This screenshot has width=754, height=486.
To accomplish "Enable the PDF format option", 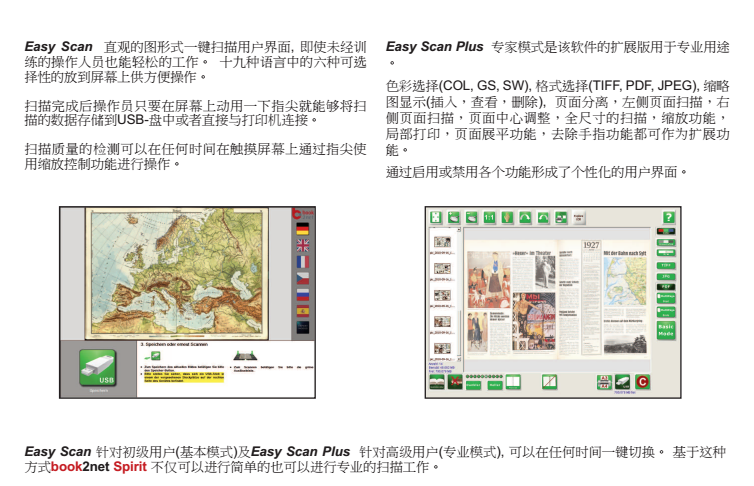I will point(666,287).
